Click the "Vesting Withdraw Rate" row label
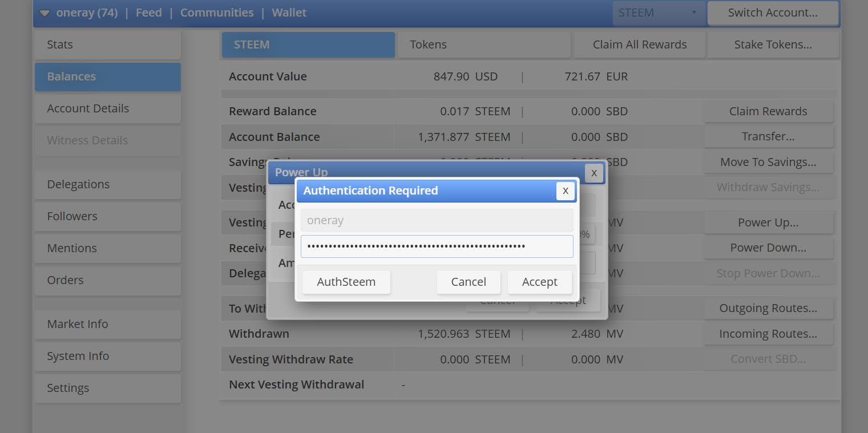 (290, 359)
